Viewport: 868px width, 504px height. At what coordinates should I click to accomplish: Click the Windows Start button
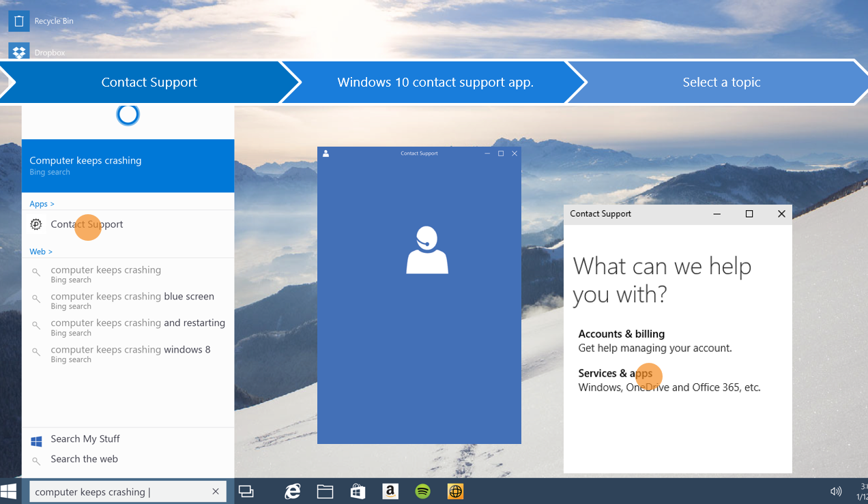pyautogui.click(x=9, y=491)
